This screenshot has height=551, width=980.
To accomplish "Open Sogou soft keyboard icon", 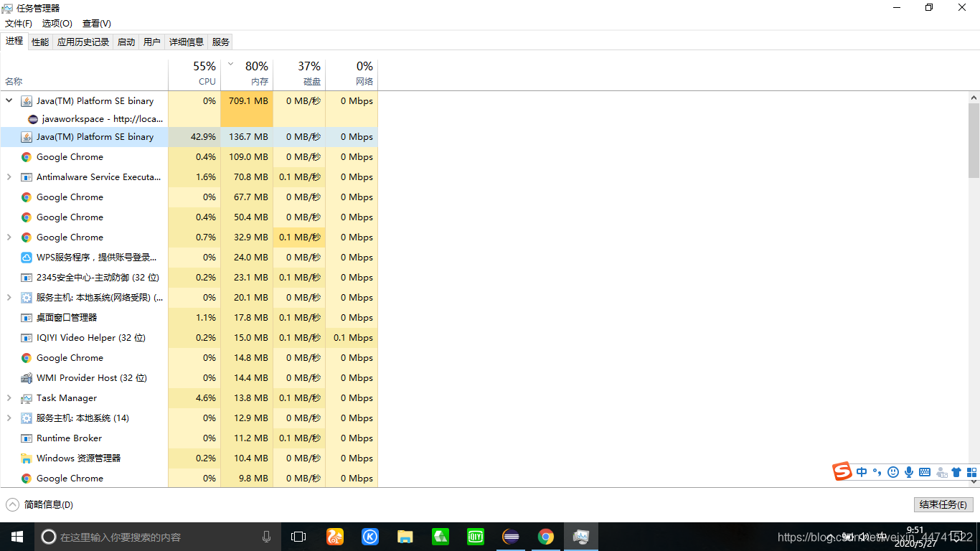I will point(925,472).
